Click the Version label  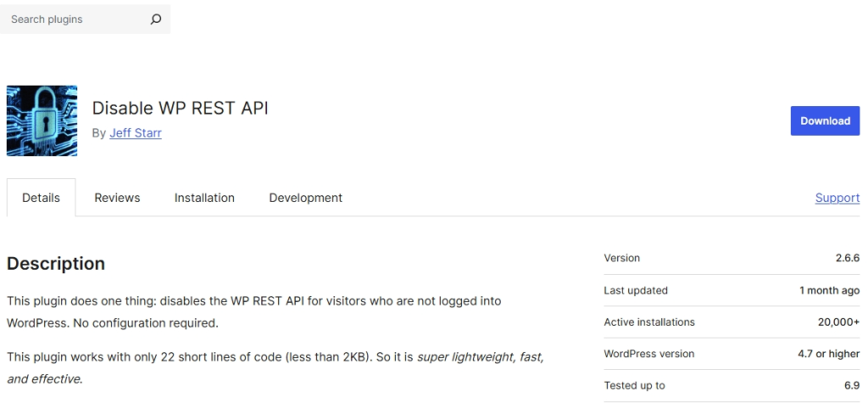coord(621,258)
